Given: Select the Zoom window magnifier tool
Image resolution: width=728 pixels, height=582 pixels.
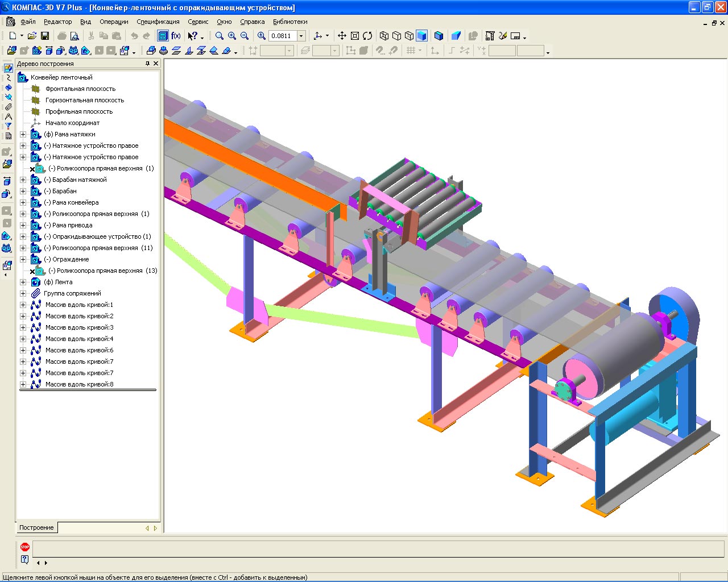Looking at the screenshot, I should pyautogui.click(x=220, y=36).
